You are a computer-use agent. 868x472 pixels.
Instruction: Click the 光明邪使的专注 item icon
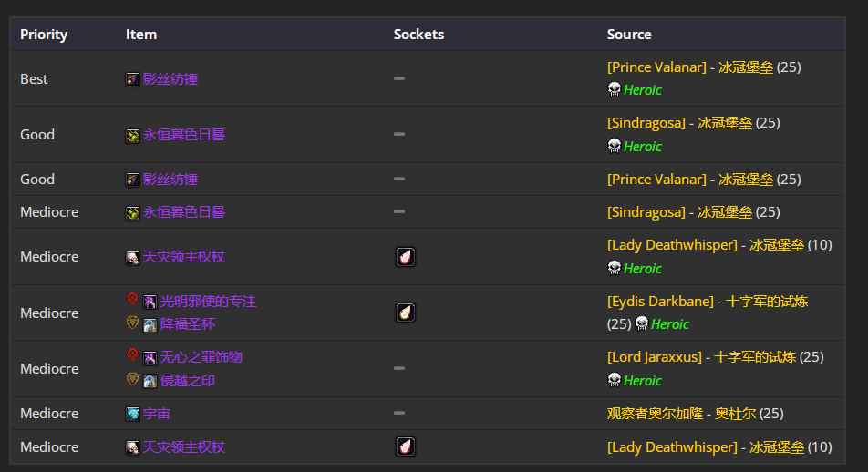[x=150, y=302]
